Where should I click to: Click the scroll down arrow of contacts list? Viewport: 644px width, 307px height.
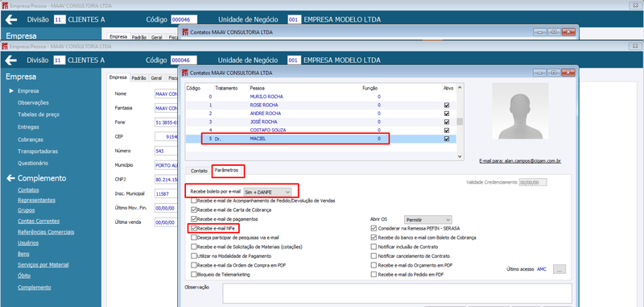tap(460, 156)
